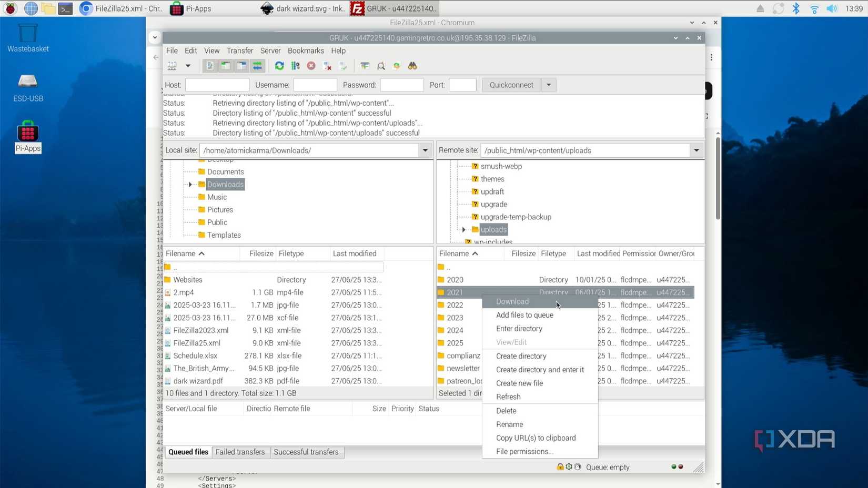Open the terminal icon in taskbar
The width and height of the screenshot is (868, 488).
tap(65, 8)
